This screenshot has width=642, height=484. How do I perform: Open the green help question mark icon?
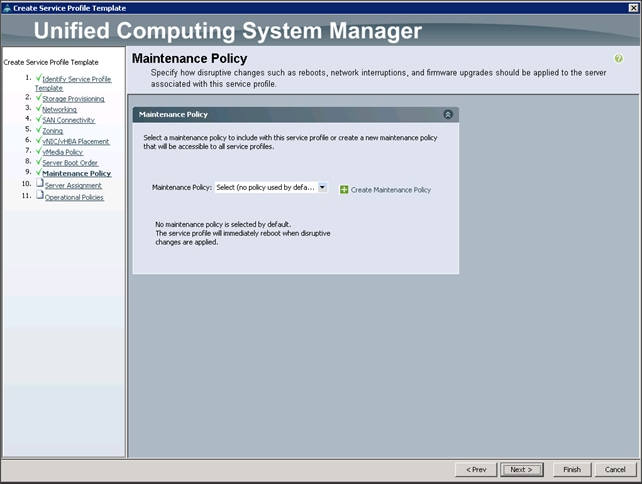pyautogui.click(x=618, y=59)
